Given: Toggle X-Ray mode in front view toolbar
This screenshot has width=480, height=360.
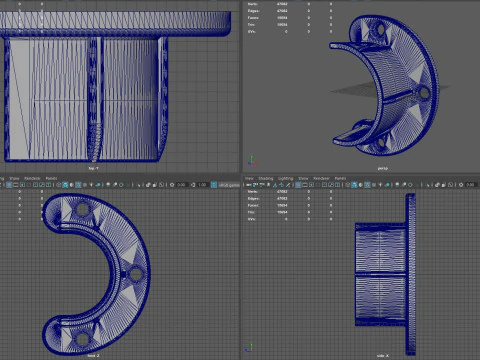Looking at the screenshot, I should (148, 185).
